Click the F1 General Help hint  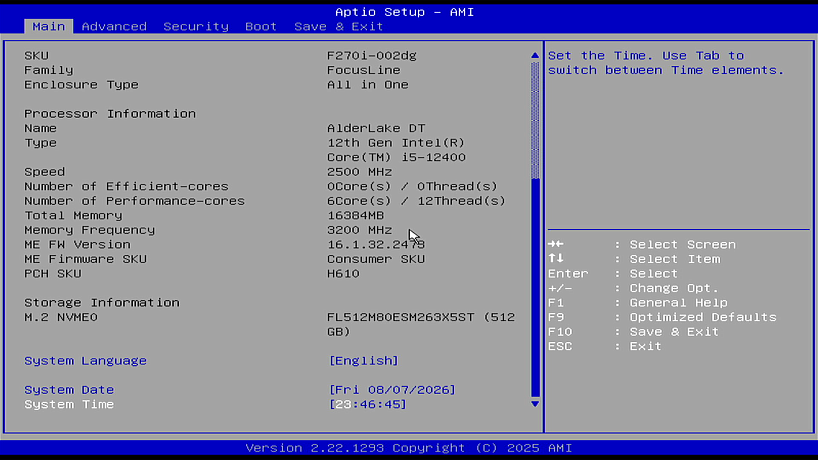pyautogui.click(x=637, y=303)
